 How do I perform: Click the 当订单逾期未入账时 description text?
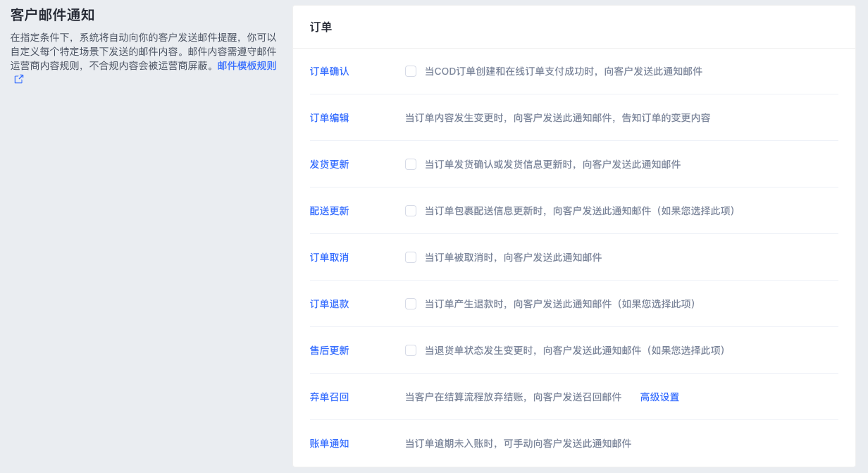[x=518, y=443]
